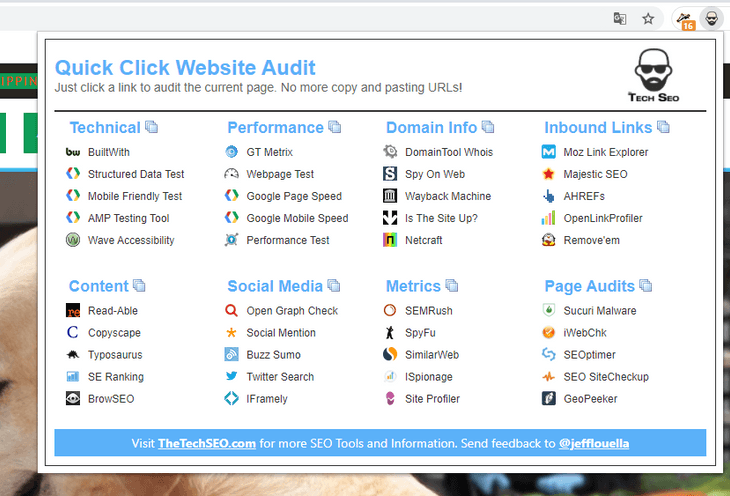Click the Spy On Web icon
Image resolution: width=730 pixels, height=496 pixels.
tap(390, 174)
